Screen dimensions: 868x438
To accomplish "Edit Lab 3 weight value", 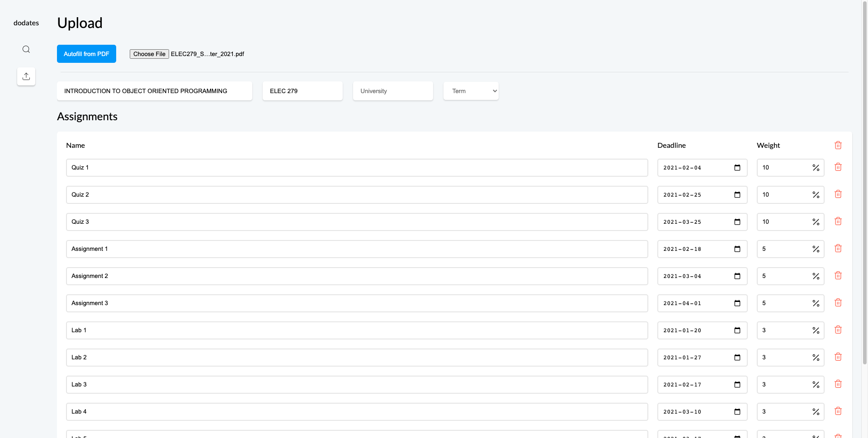I will [791, 385].
